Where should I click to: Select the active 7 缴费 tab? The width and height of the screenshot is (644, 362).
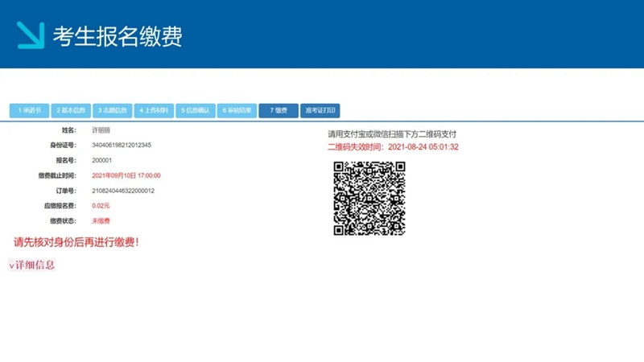coord(279,110)
